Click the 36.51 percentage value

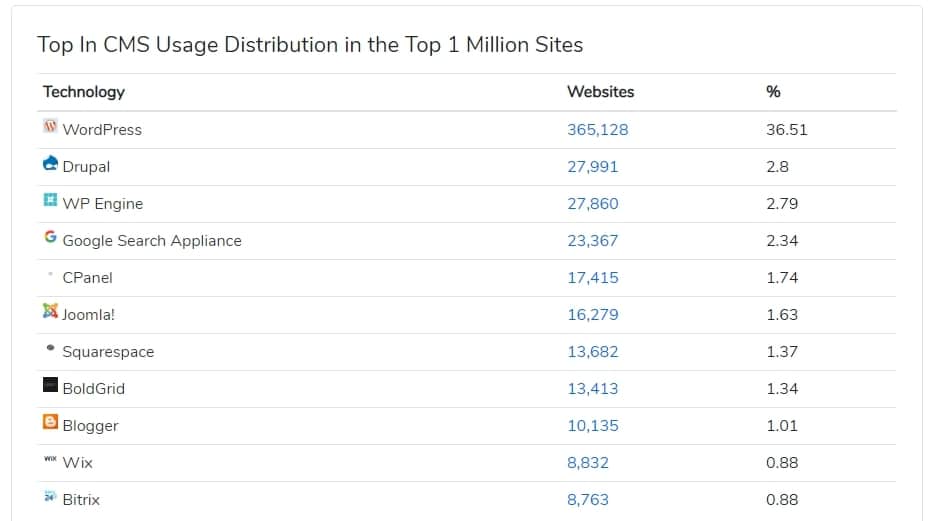[x=787, y=130]
